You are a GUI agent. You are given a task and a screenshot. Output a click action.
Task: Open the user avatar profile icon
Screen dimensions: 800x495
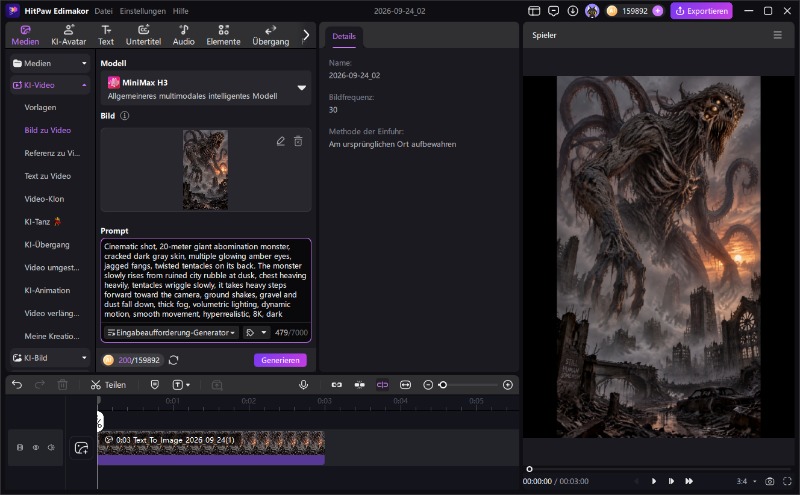592,11
